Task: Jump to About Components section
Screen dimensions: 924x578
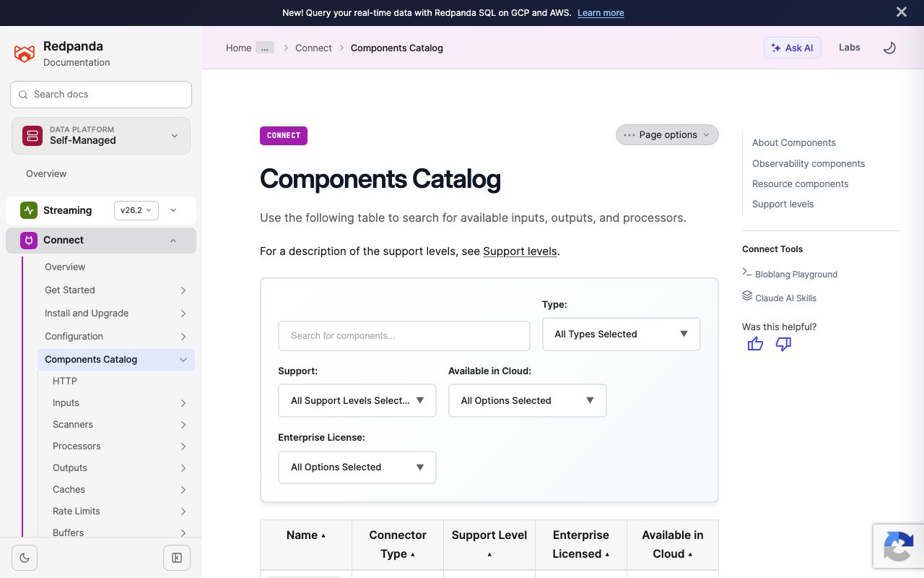Action: point(794,143)
